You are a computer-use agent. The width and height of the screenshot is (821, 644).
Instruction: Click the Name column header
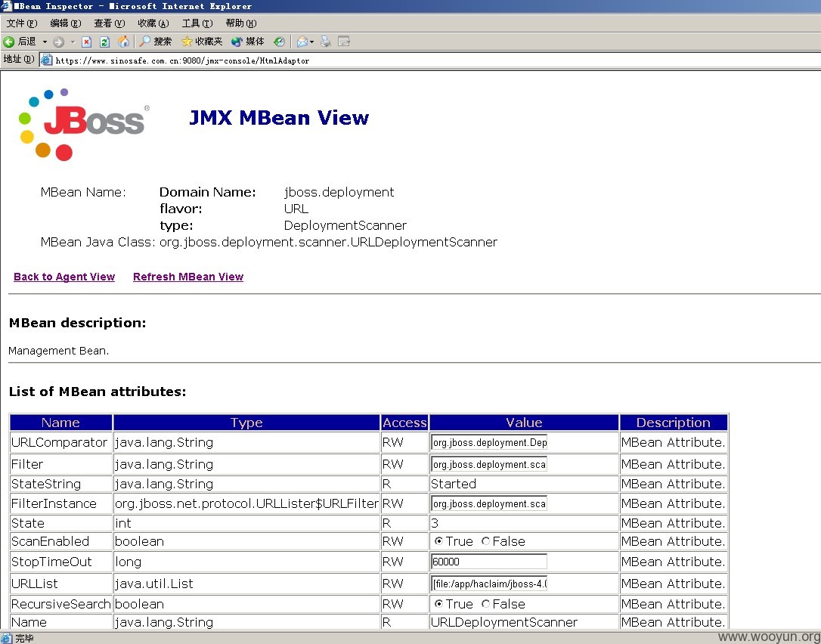(60, 423)
